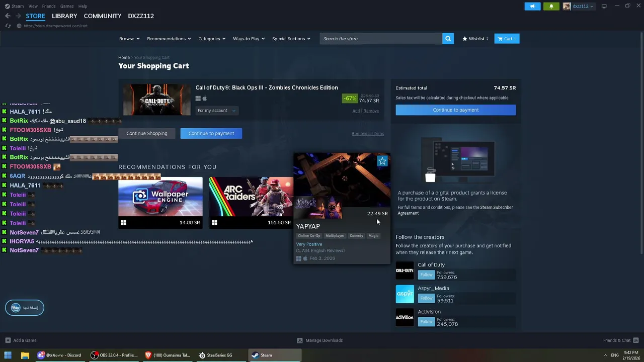Click the Multiplayer tag on YAPYAP
Image resolution: width=644 pixels, height=362 pixels.
point(335,236)
